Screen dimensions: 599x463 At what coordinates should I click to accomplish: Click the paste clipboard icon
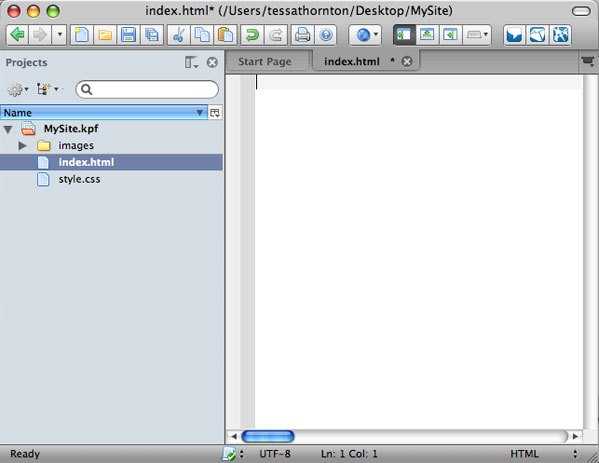(225, 35)
